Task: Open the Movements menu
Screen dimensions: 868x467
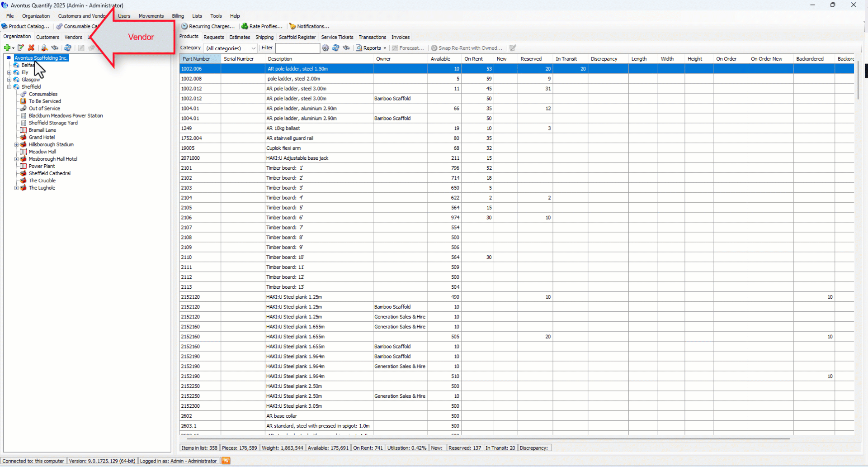Action: pyautogui.click(x=151, y=16)
